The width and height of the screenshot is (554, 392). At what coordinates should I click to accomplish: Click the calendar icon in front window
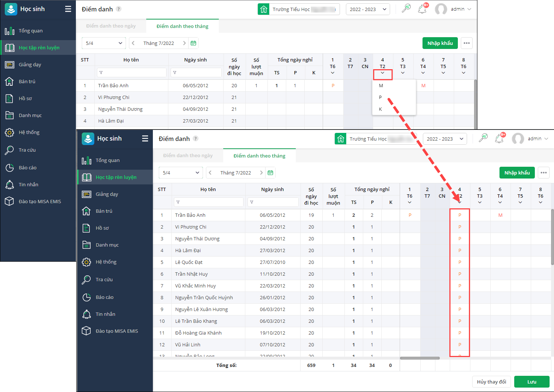coord(270,173)
